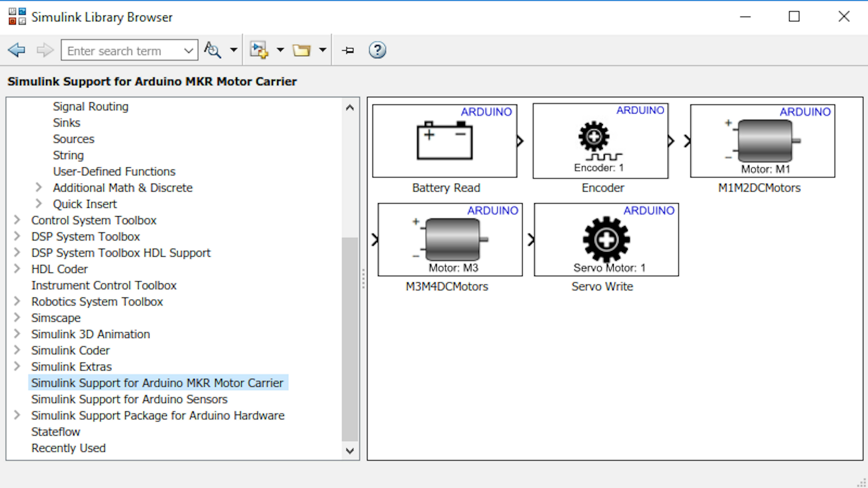Select Sources library

coord(73,139)
